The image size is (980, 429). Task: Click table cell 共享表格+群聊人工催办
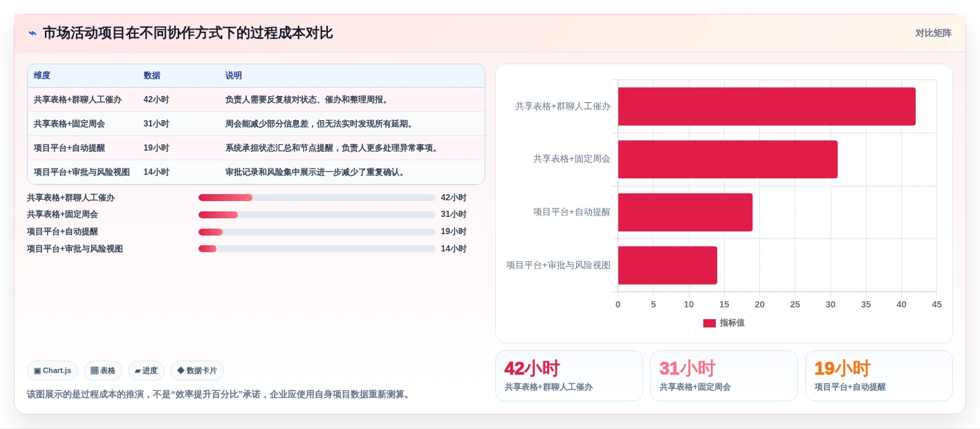point(77,100)
